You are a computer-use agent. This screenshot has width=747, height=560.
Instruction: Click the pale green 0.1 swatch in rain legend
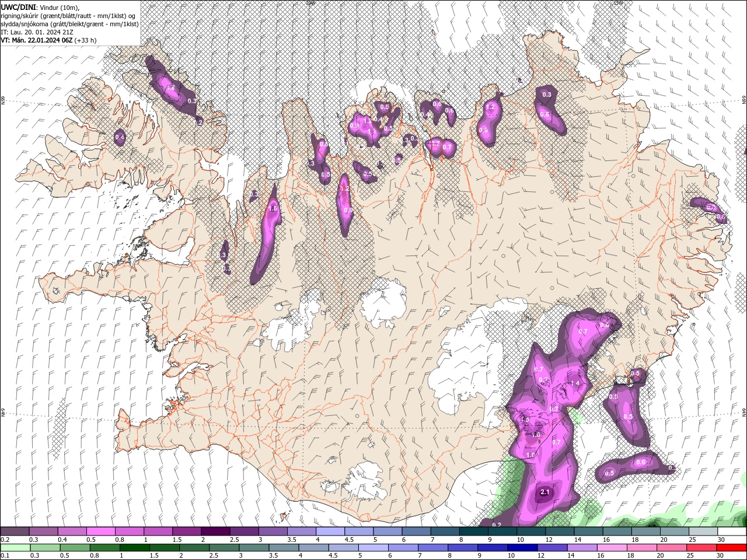click(15, 548)
